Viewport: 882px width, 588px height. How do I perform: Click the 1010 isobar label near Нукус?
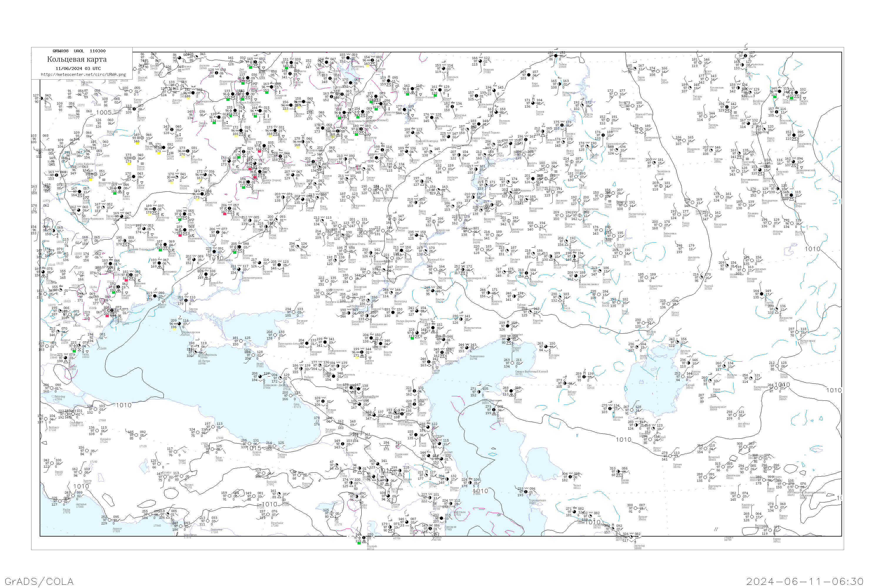tap(624, 440)
